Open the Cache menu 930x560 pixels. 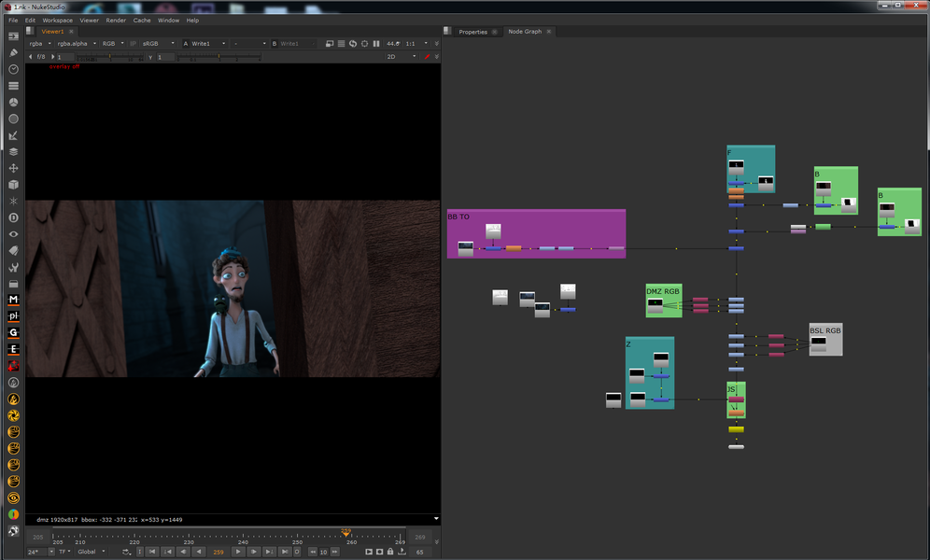[x=142, y=21]
